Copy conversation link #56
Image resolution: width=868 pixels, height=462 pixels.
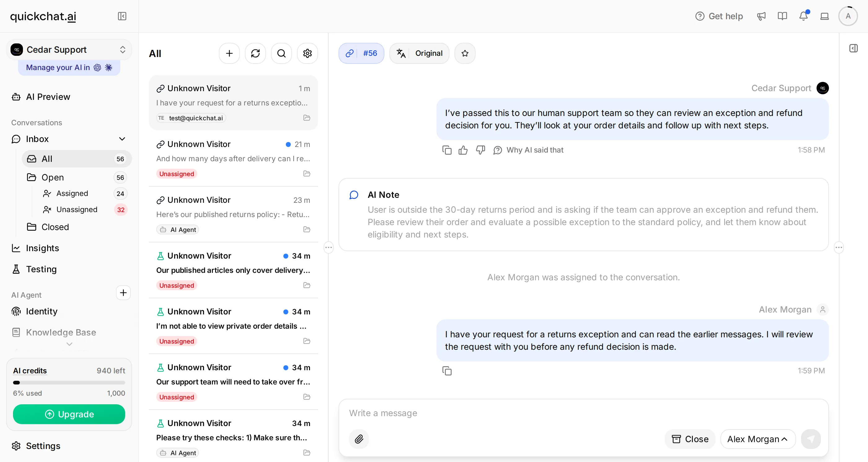361,53
